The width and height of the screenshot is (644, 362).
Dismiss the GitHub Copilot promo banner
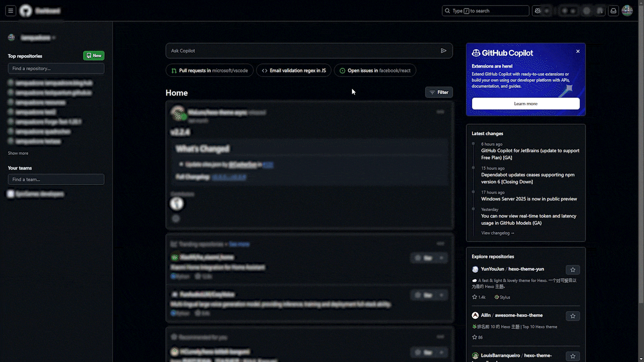578,51
